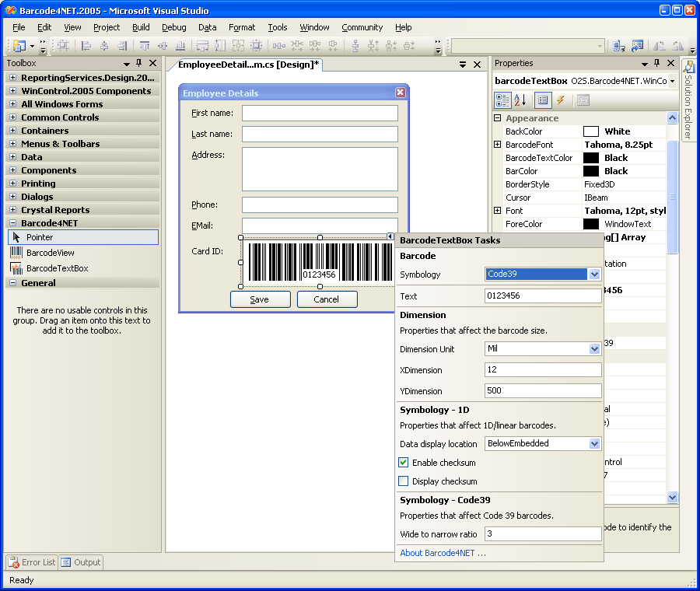Screen dimensions: 700x591
Task: Disable the Enable checksum checkbox
Action: pos(404,463)
